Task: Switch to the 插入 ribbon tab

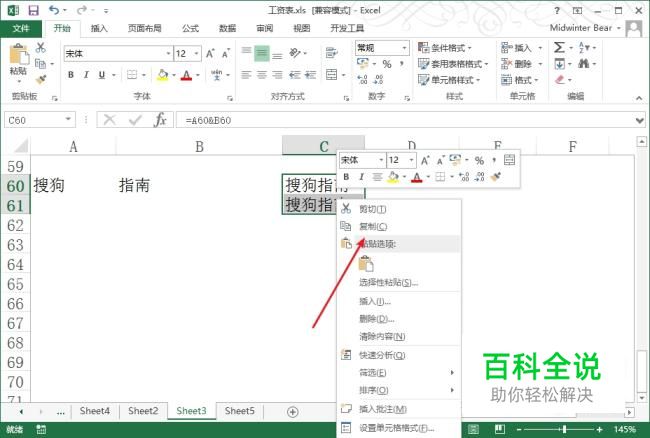Action: (99, 28)
